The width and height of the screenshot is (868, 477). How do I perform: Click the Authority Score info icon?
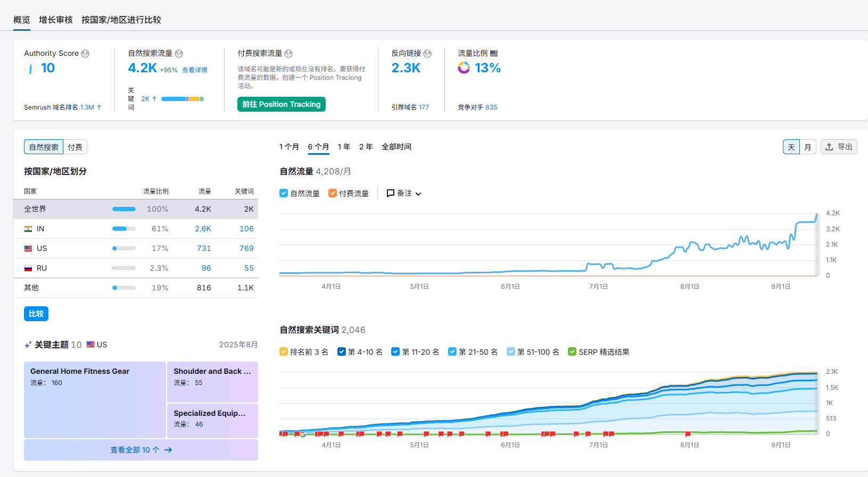tap(85, 54)
